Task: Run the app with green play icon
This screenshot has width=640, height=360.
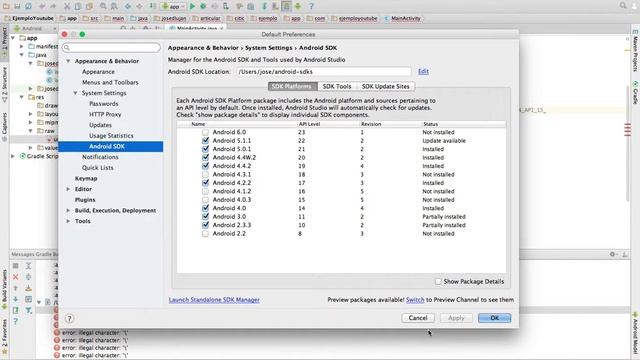Action: click(192, 6)
